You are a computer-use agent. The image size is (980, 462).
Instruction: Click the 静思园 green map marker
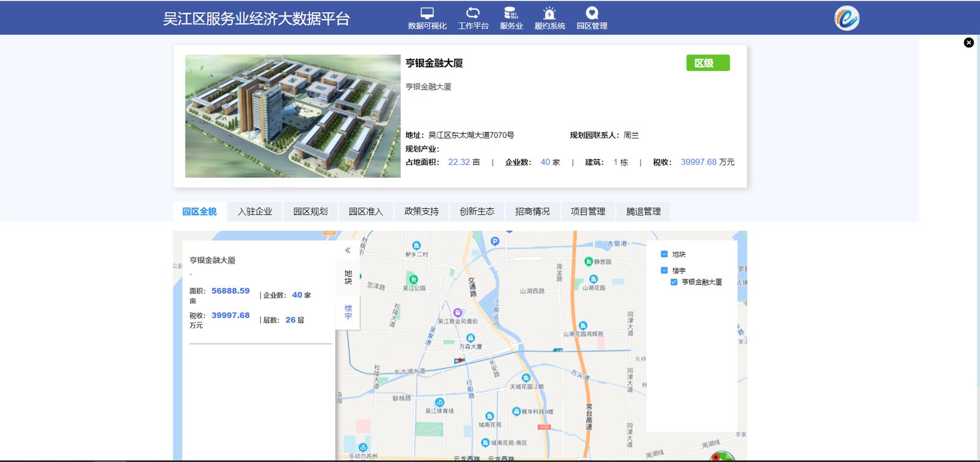click(589, 262)
